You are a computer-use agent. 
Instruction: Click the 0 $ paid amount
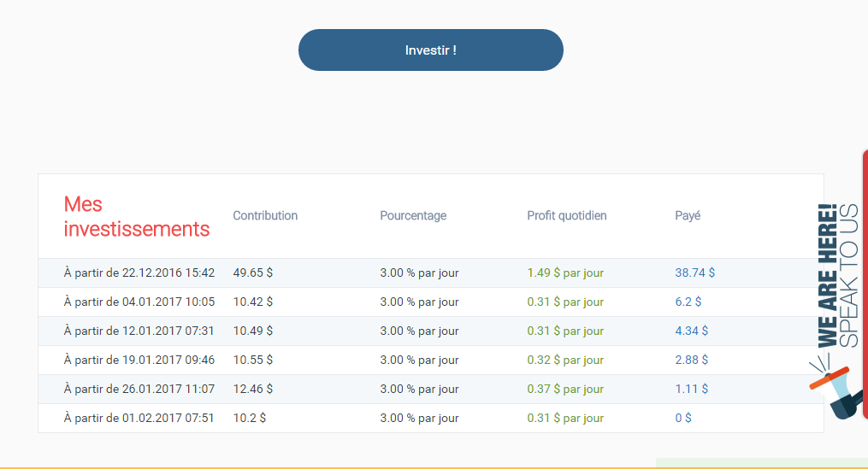683,418
